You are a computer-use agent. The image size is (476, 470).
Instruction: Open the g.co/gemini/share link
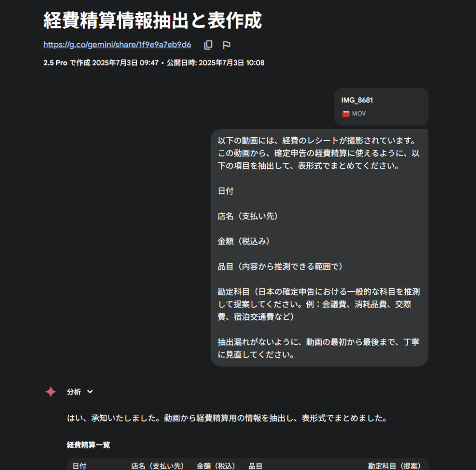click(117, 45)
